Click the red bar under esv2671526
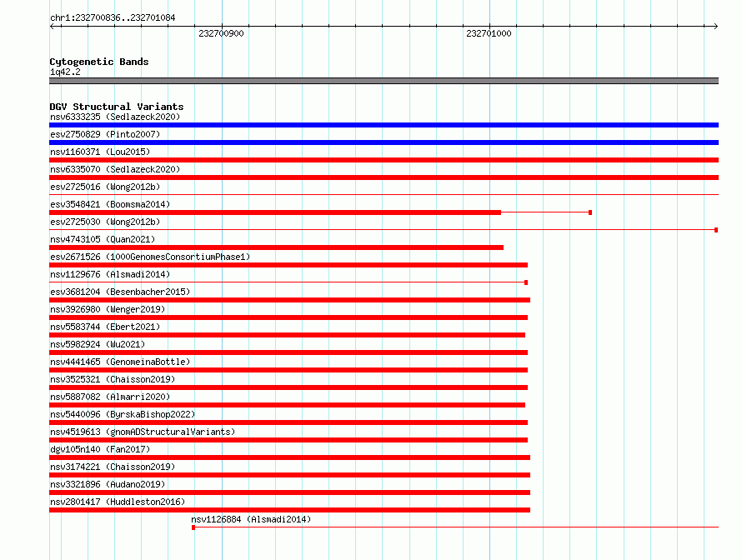The height and width of the screenshot is (560, 742). pyautogui.click(x=288, y=265)
